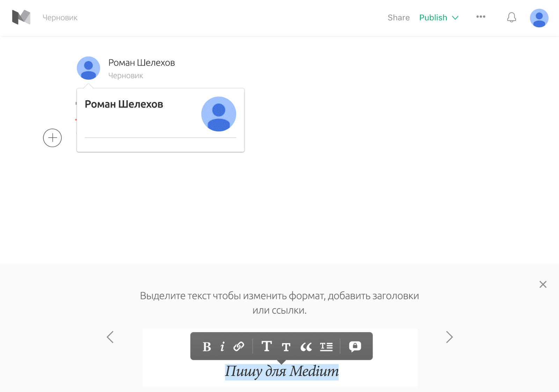This screenshot has height=392, width=559.
Task: Click author name Роман Шелехов in popup card
Action: [124, 104]
